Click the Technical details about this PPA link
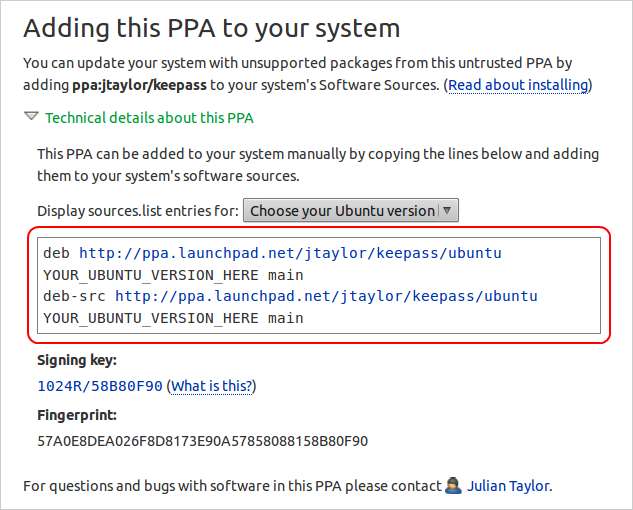Image resolution: width=633 pixels, height=510 pixels. (149, 118)
